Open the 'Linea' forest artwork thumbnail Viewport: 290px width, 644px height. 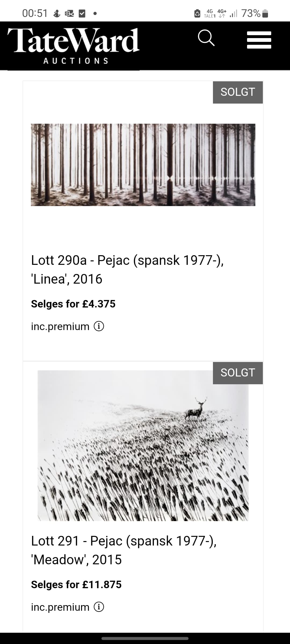(x=143, y=165)
